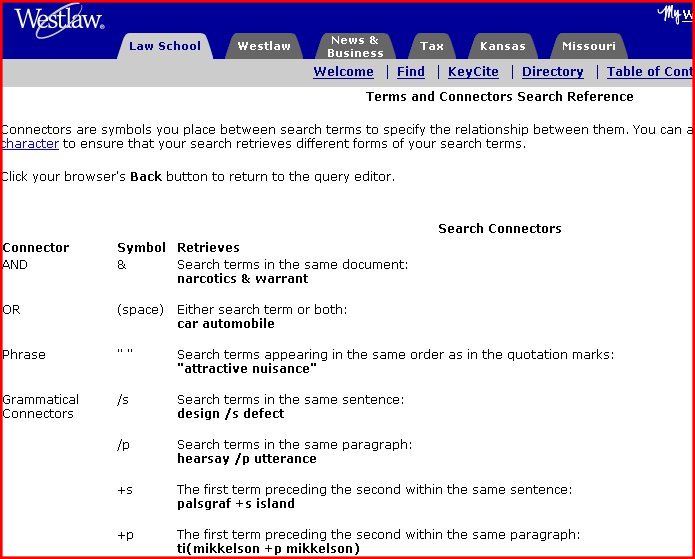Image resolution: width=695 pixels, height=559 pixels.
Task: Click the '+s' symbol cell
Action: [125, 490]
